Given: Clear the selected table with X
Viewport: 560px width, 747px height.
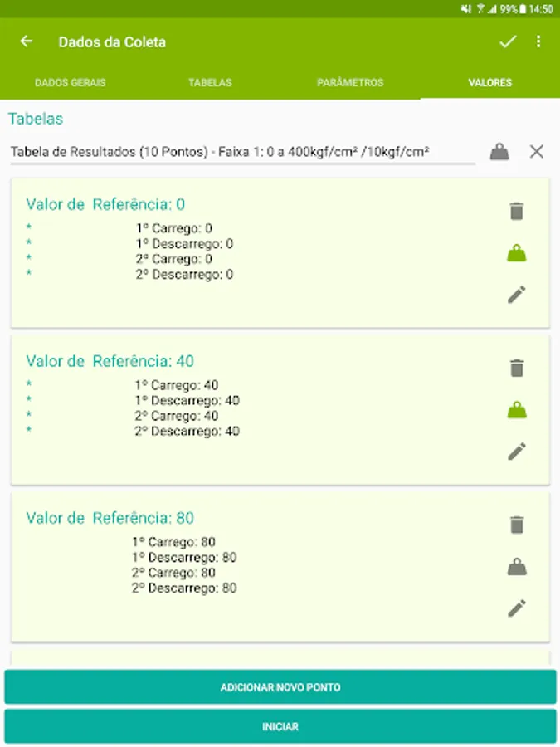Looking at the screenshot, I should (537, 152).
